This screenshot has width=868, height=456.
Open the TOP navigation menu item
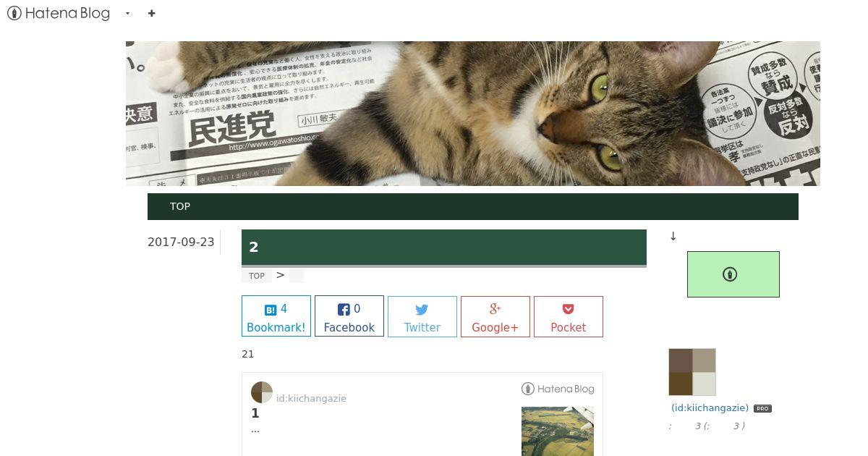(180, 206)
